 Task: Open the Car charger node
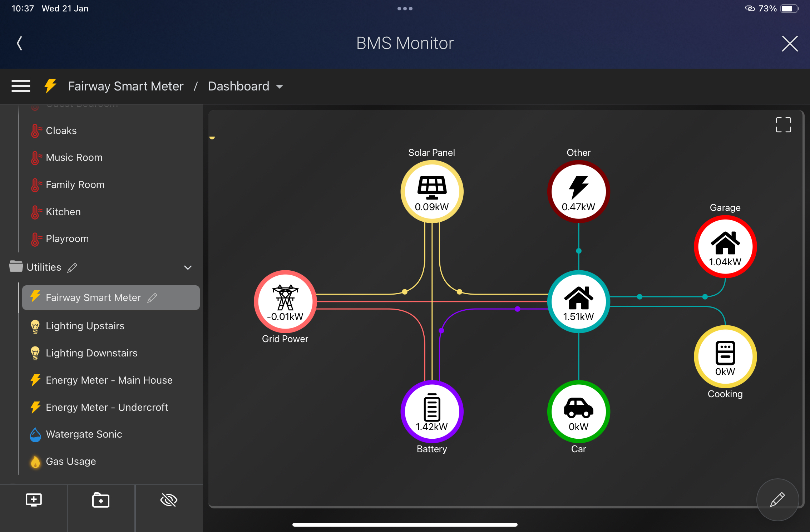[578, 412]
